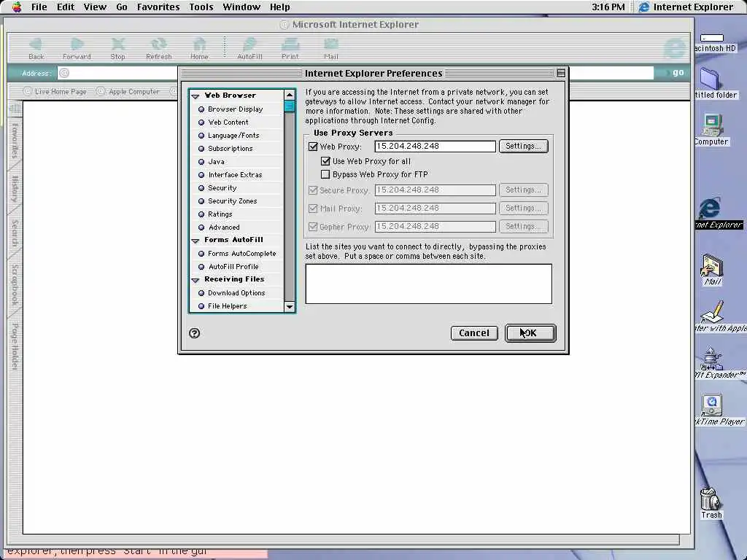747x560 pixels.
Task: Click the Browser Display bullet icon
Action: (201, 109)
